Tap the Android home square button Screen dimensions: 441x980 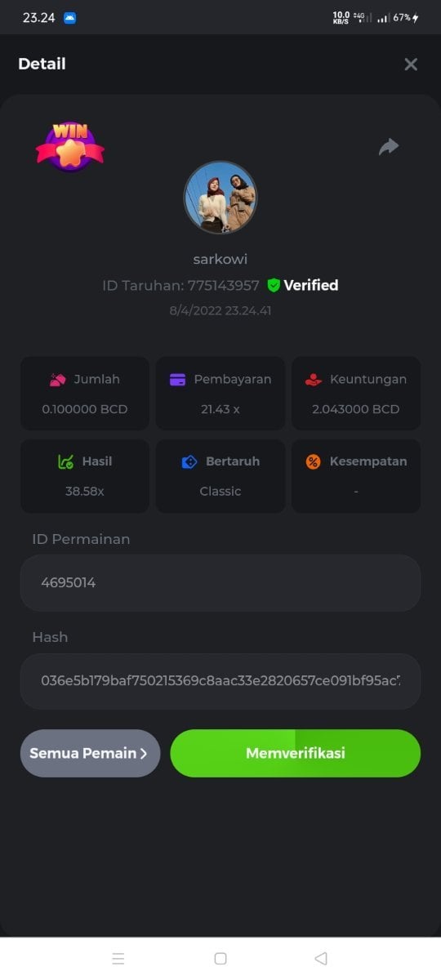(220, 959)
